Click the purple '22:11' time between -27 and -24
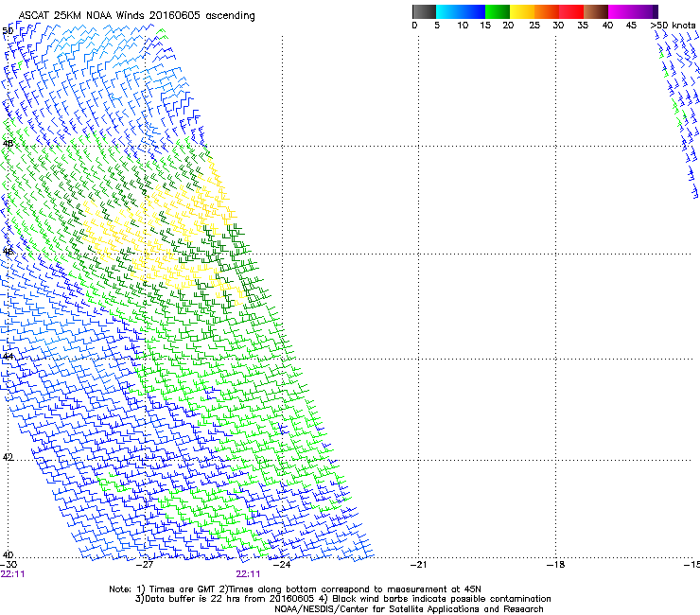700x615 pixels. [248, 574]
